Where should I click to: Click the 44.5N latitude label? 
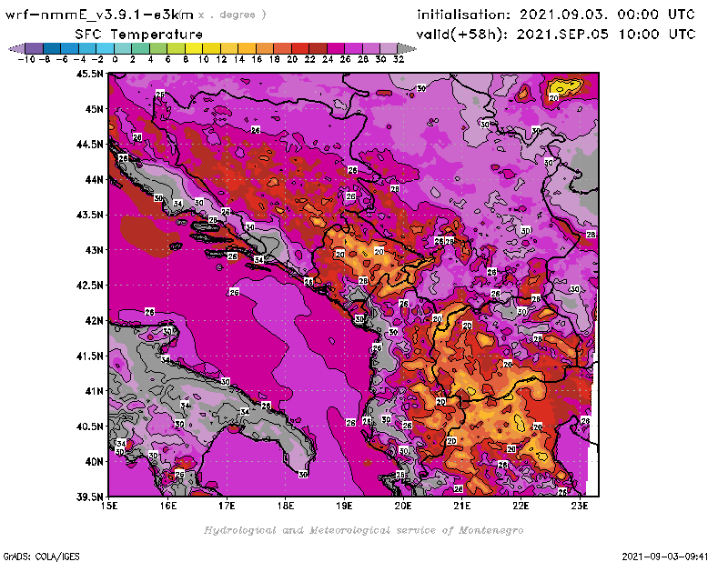[89, 145]
